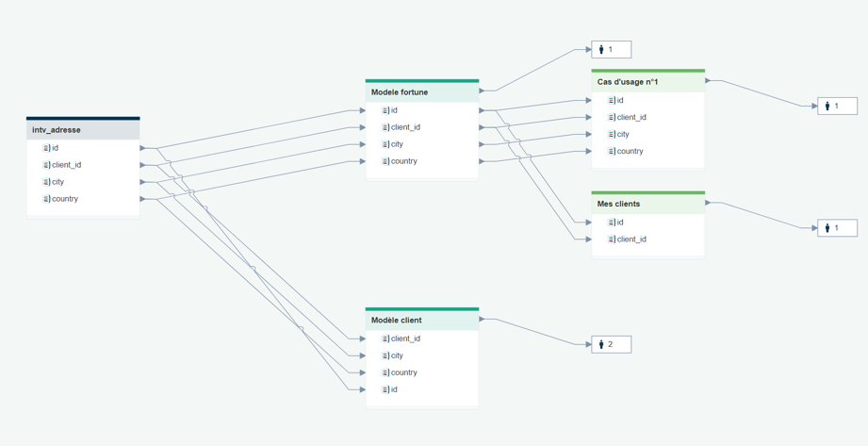Select the Mes clients node title
The height and width of the screenshot is (446, 868).
tap(618, 204)
